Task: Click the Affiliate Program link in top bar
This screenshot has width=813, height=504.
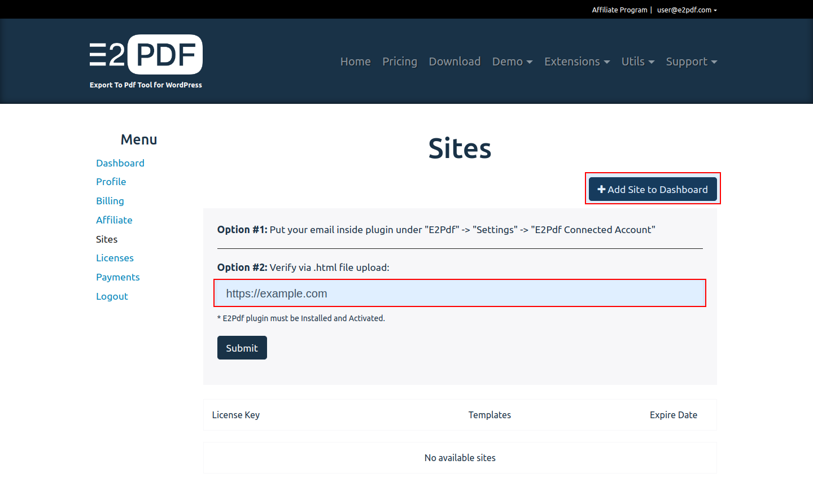Action: pos(619,10)
